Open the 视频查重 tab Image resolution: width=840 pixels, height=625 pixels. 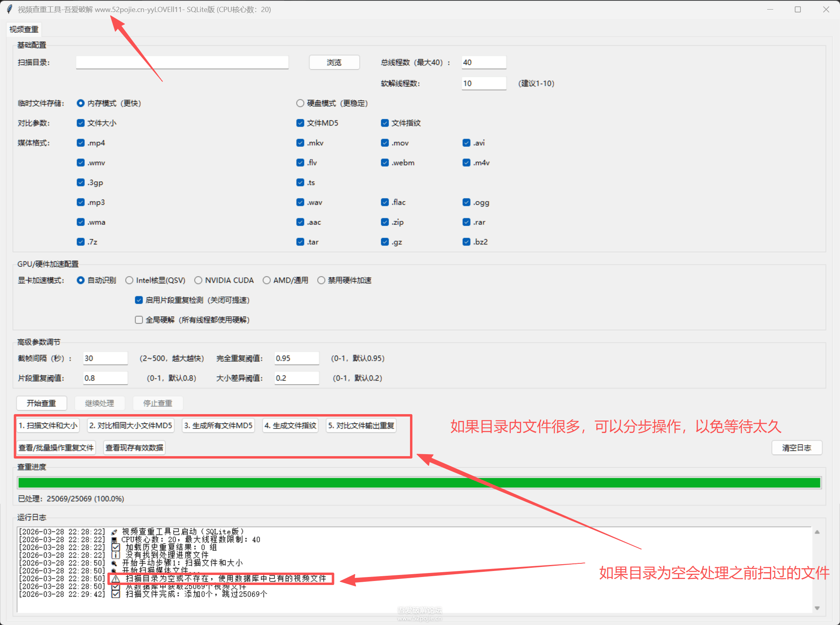[x=24, y=29]
